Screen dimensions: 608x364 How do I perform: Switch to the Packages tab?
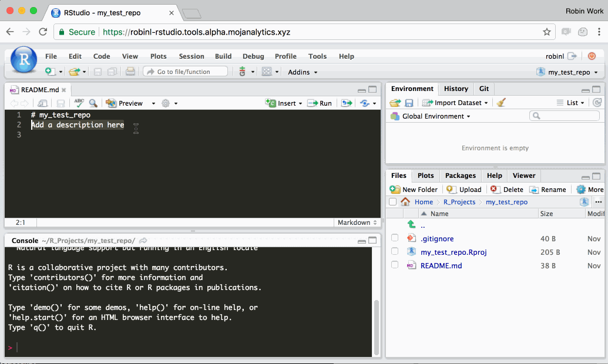point(461,176)
